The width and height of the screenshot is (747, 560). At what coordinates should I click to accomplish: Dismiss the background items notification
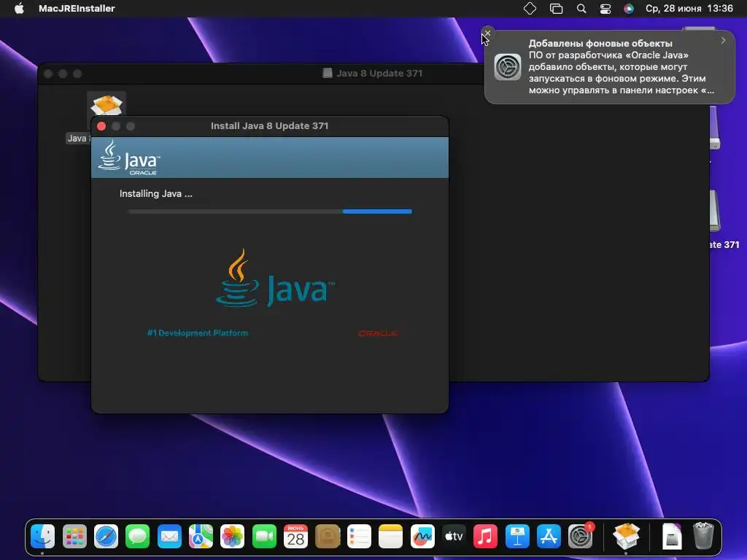pyautogui.click(x=487, y=33)
